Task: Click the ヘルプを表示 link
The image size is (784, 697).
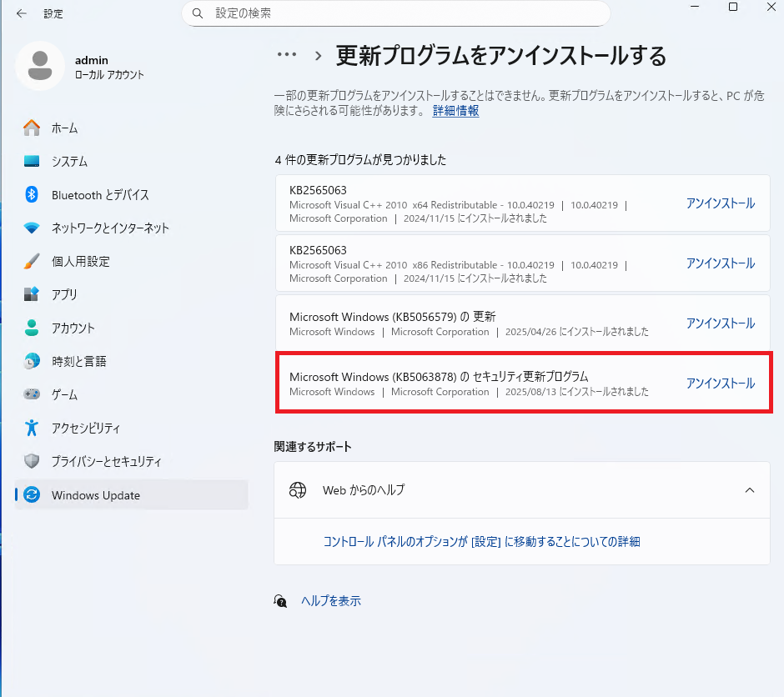Action: [330, 600]
